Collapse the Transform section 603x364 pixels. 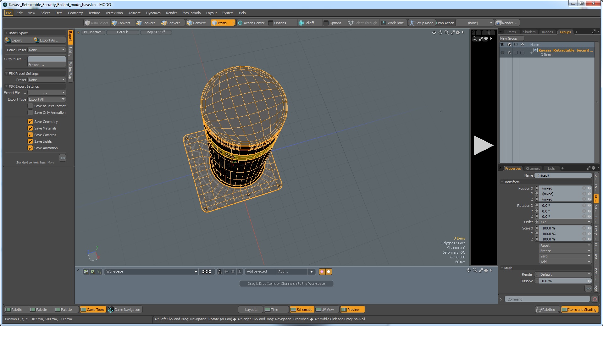(502, 182)
